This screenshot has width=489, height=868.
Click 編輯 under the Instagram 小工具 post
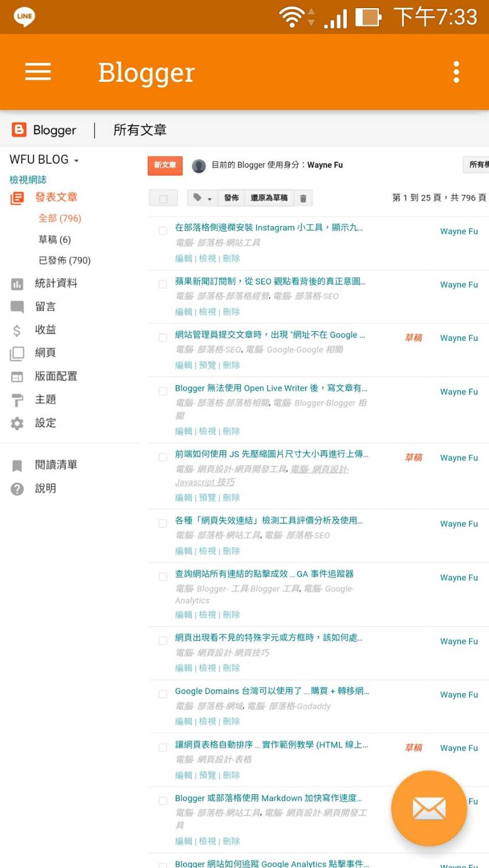[184, 259]
